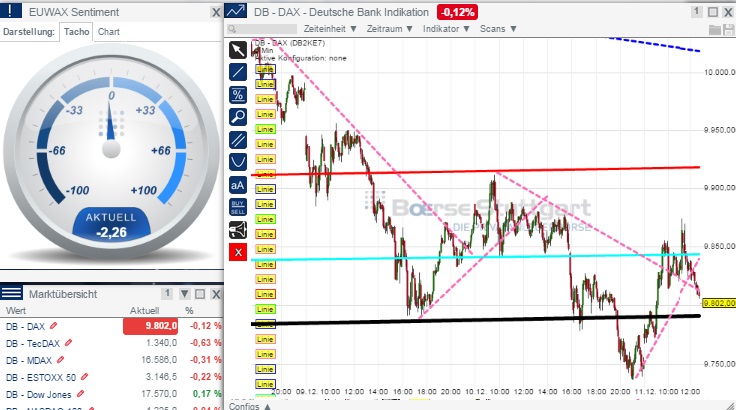Open the DB - ESTOXX 50 row
Image resolution: width=736 pixels, height=410 pixels.
pos(111,377)
